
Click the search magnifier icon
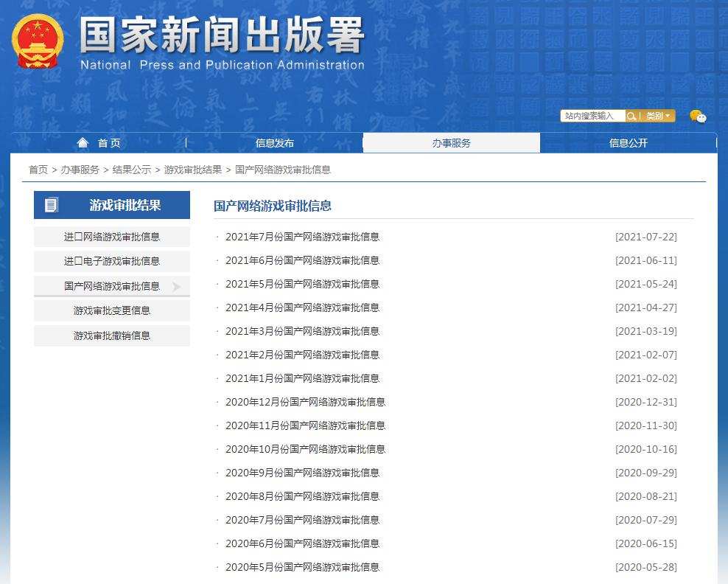pos(631,116)
